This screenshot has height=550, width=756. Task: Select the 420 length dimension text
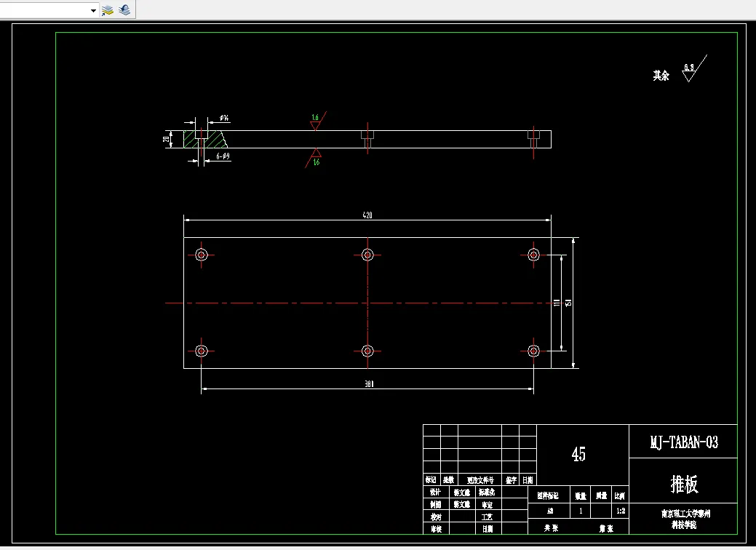(367, 215)
